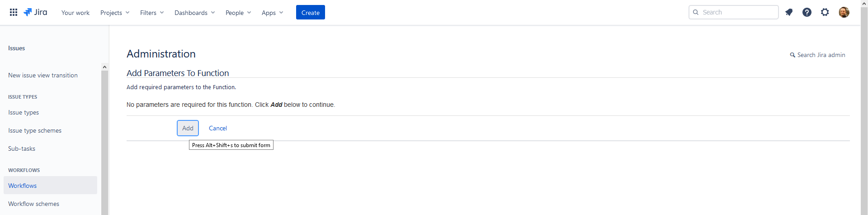This screenshot has width=868, height=215.
Task: Open the Dashboards dropdown menu
Action: pyautogui.click(x=194, y=13)
